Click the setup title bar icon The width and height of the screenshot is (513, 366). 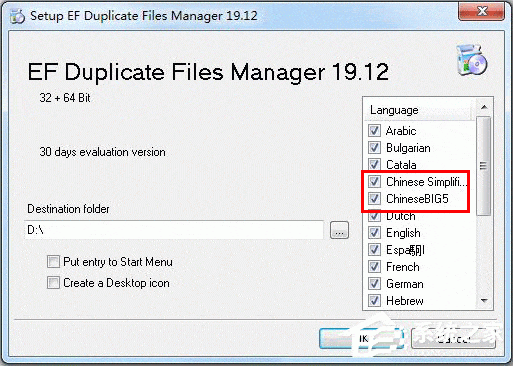(x=17, y=16)
